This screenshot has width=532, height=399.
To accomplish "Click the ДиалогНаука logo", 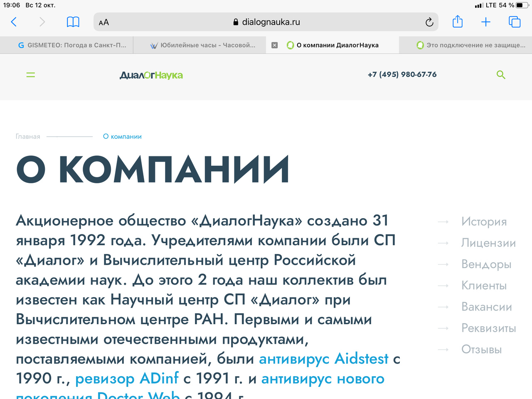I will pos(151,75).
